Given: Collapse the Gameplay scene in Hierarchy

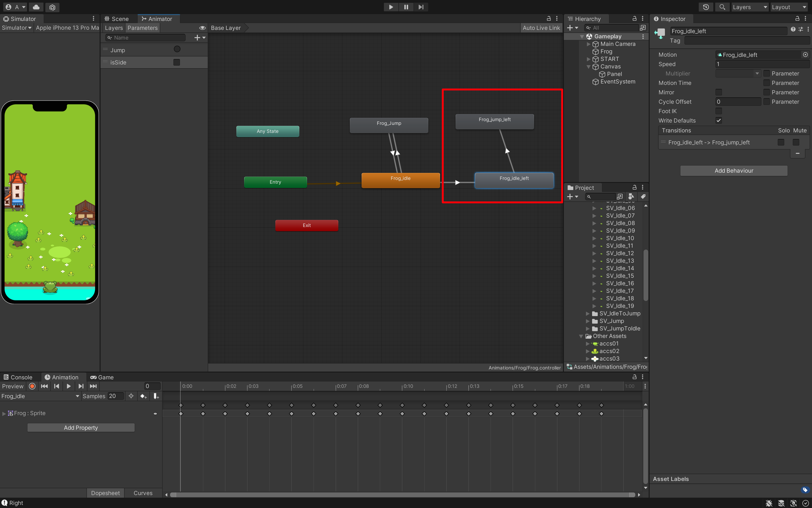Looking at the screenshot, I should (x=582, y=36).
